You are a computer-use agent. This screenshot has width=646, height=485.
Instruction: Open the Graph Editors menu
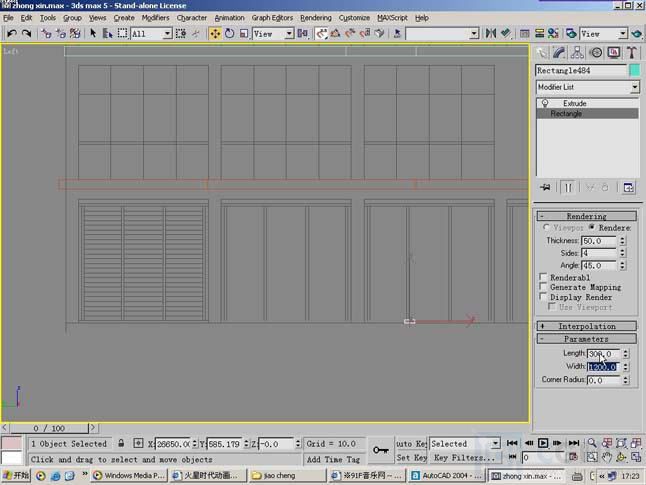pos(272,18)
